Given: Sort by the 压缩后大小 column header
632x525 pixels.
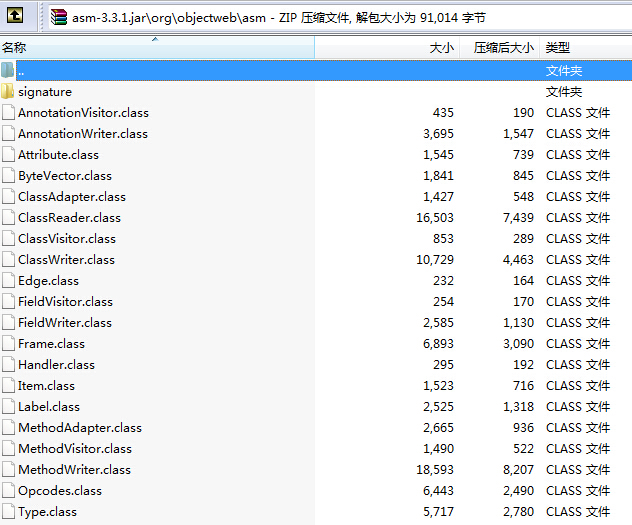Looking at the screenshot, I should coord(500,48).
